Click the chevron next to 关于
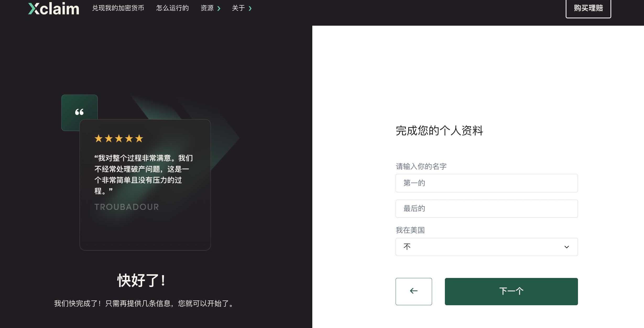This screenshot has width=644, height=328. click(250, 8)
